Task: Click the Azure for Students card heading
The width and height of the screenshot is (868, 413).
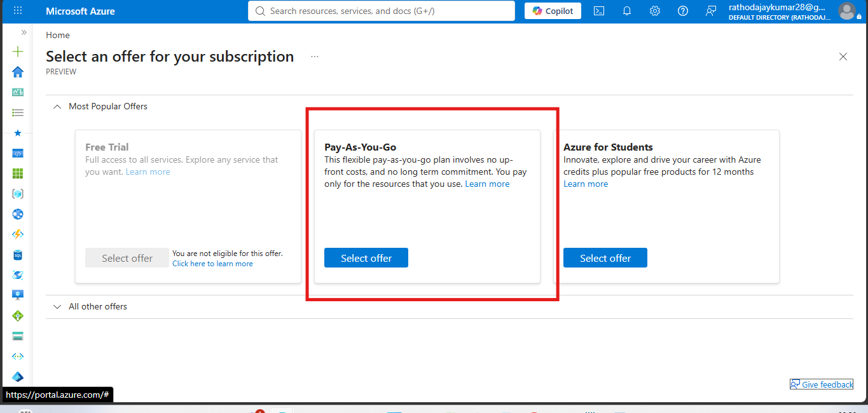Action: point(608,147)
